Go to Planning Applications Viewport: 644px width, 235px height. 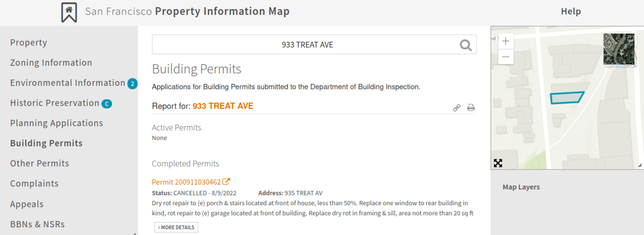coord(57,123)
